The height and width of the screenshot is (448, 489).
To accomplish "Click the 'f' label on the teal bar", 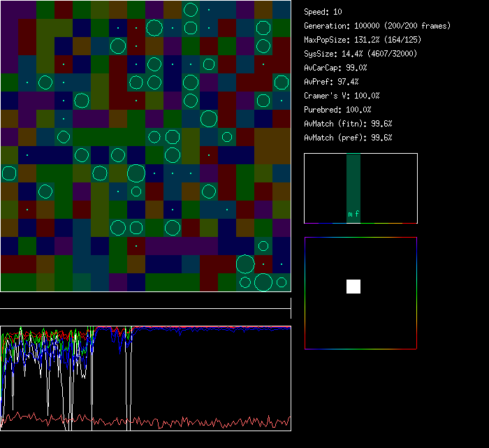I will point(357,215).
